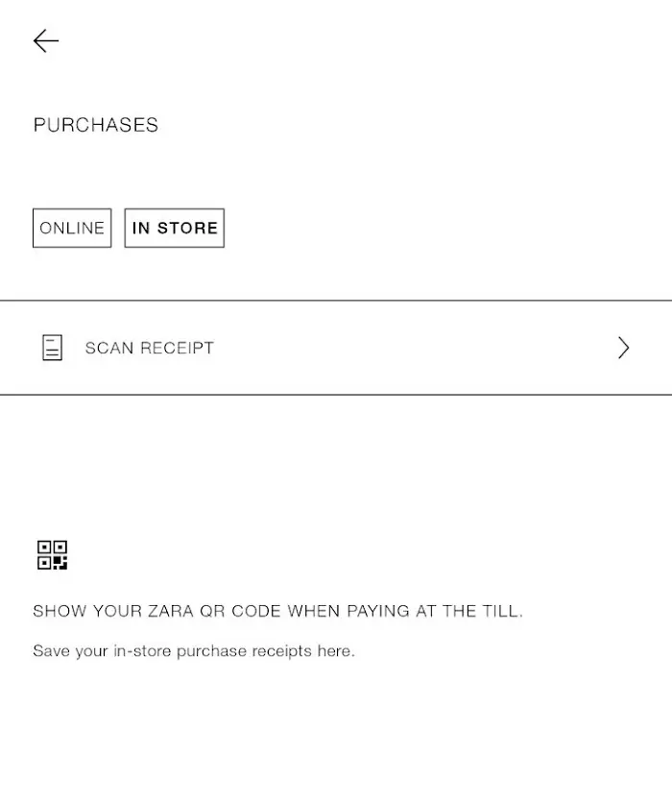Click the SCAN RECEIPT label
This screenshot has width=672, height=802.
[x=149, y=348]
